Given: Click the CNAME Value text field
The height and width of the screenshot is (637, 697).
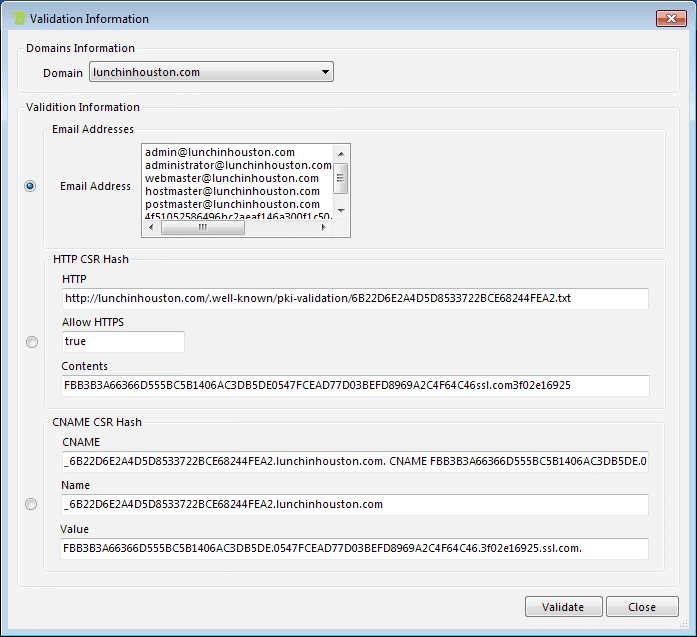Looking at the screenshot, I should pyautogui.click(x=354, y=548).
